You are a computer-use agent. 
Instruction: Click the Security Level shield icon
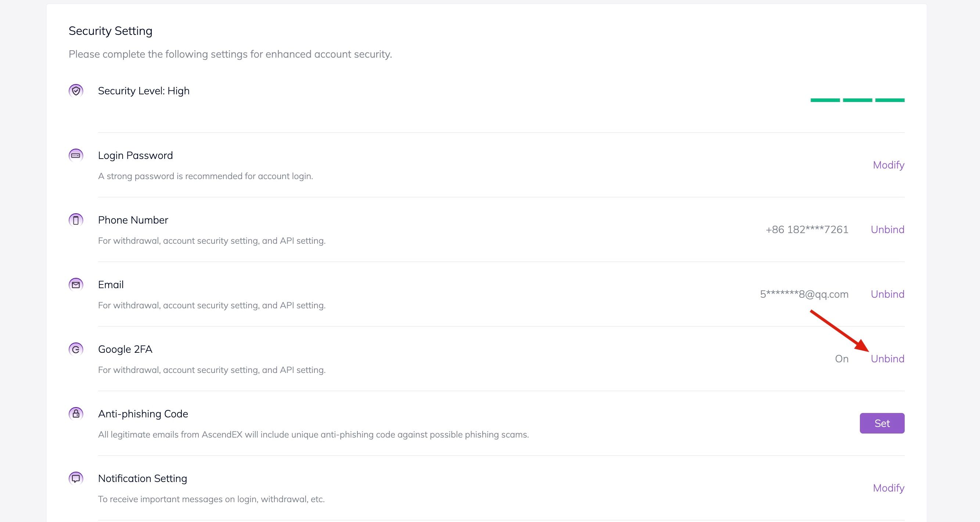click(76, 90)
